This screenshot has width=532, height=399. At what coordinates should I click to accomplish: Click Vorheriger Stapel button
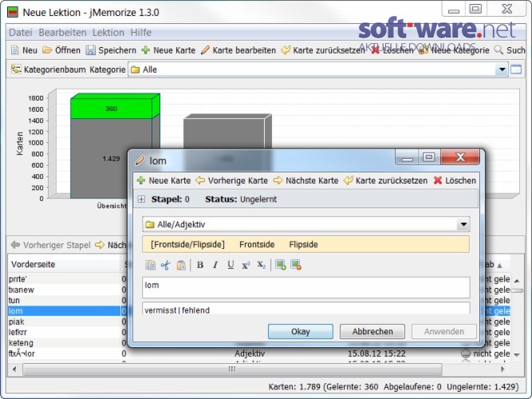tap(51, 245)
